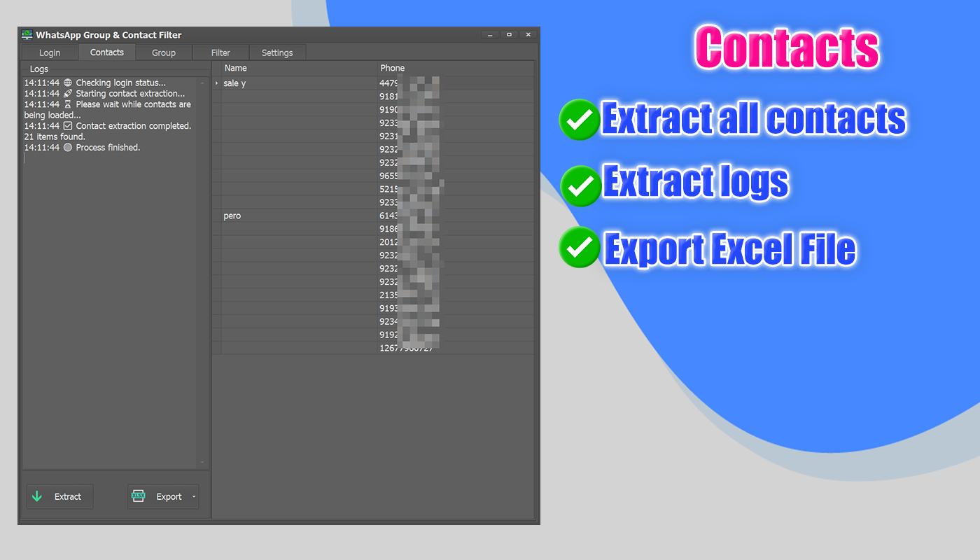
Task: Click the phone number starting with 5215
Action: coord(455,189)
